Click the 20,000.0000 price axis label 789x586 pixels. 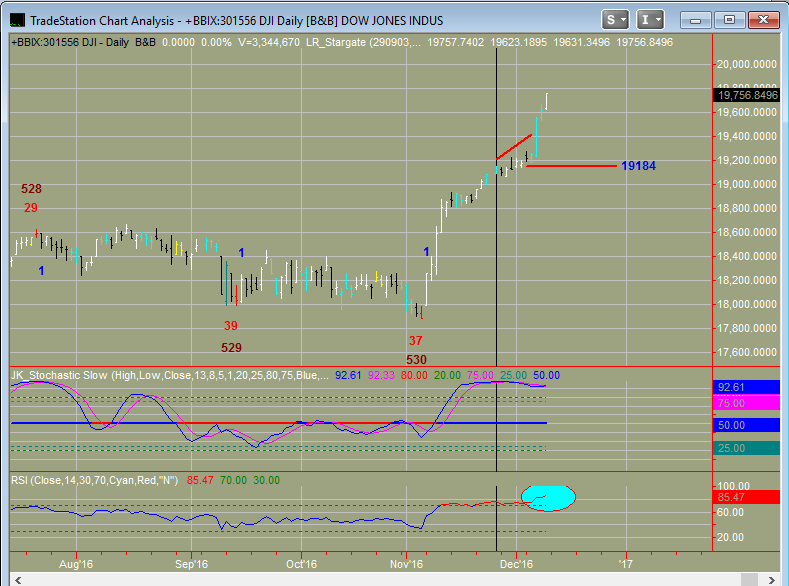point(747,64)
